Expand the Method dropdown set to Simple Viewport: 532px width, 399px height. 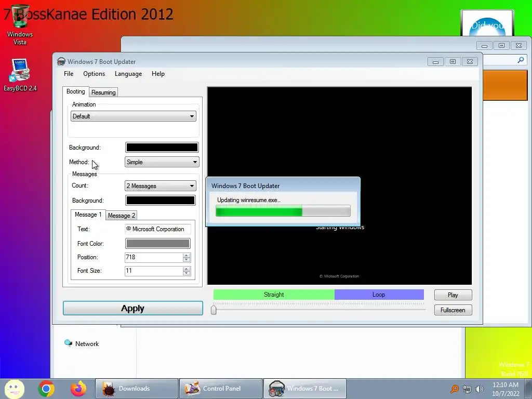[162, 162]
